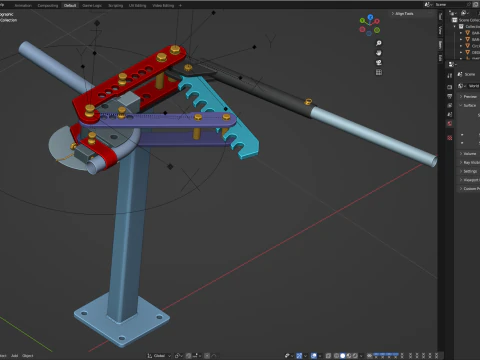Expand the Preview panel
This screenshot has width=480, height=360.
click(469, 96)
